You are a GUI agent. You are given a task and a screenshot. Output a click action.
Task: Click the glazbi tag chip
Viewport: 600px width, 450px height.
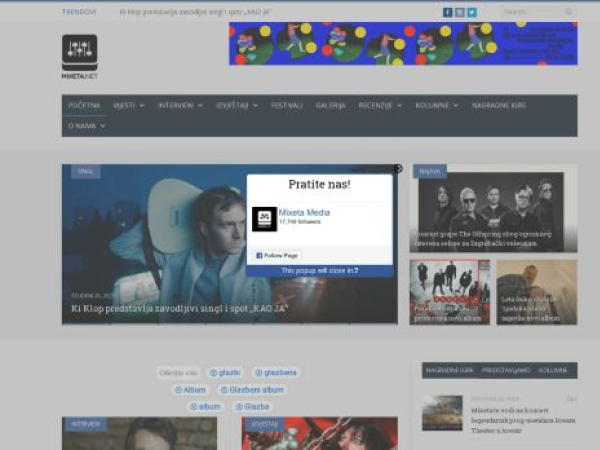click(225, 373)
